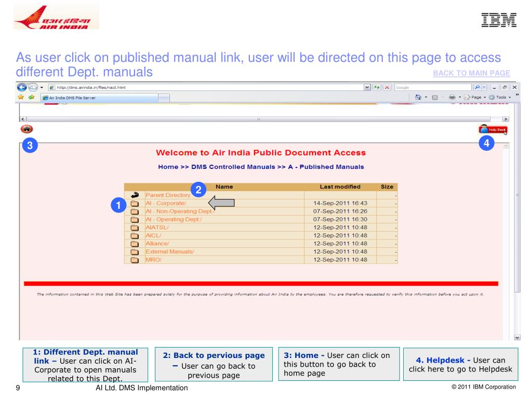Open the Parent Directory link

tap(168, 195)
